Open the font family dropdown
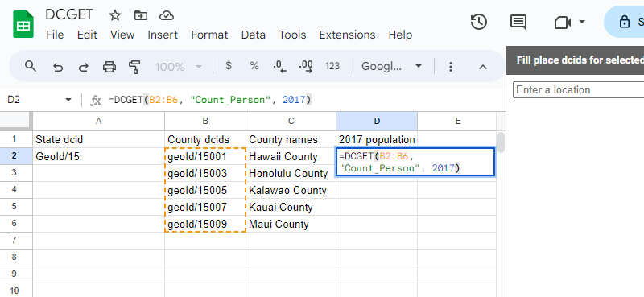This screenshot has height=297, width=644. click(391, 67)
